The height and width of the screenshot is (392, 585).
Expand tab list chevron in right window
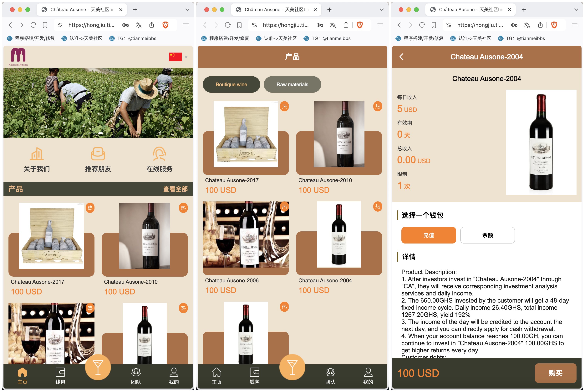(x=576, y=10)
